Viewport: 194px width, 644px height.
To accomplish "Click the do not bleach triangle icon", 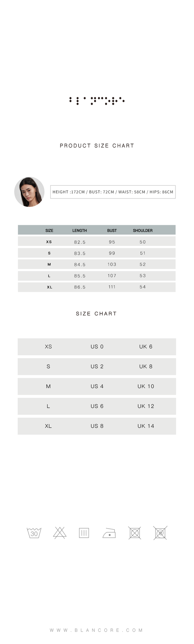I will coord(60,533).
